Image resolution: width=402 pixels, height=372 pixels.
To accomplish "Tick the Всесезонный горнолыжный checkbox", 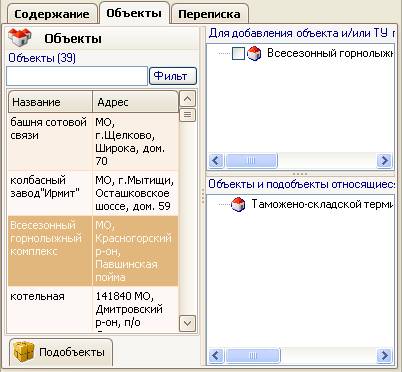I will (x=238, y=54).
